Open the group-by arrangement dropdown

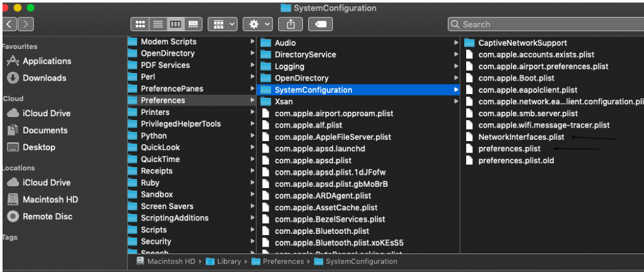click(222, 24)
